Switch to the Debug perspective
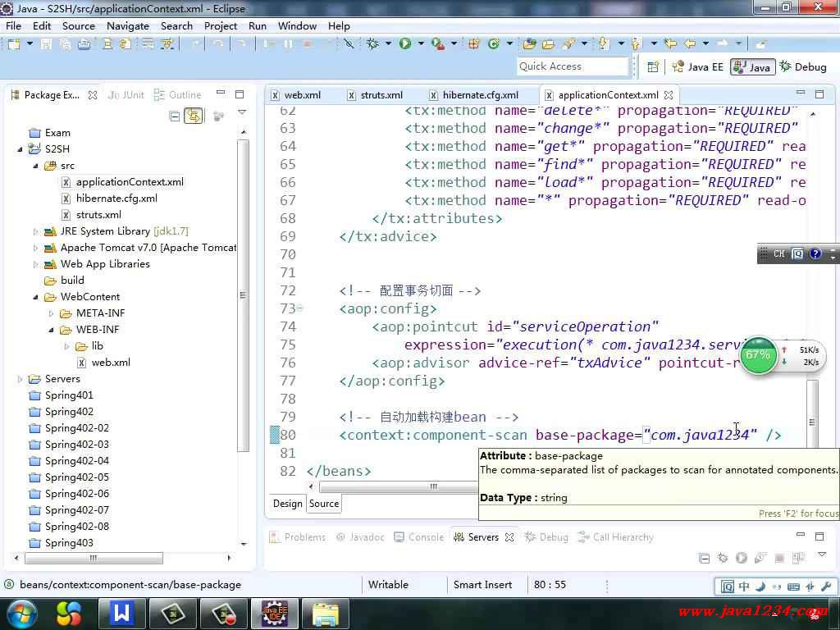 [x=803, y=67]
